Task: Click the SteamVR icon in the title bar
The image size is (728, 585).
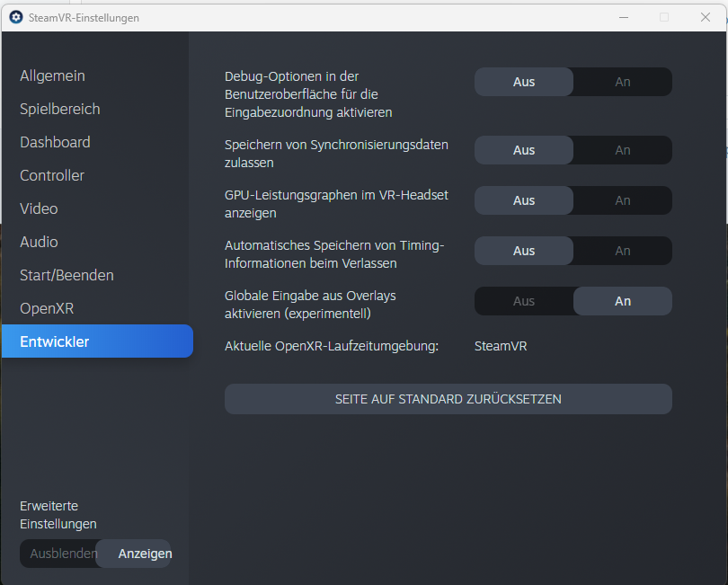Action: pos(15,17)
